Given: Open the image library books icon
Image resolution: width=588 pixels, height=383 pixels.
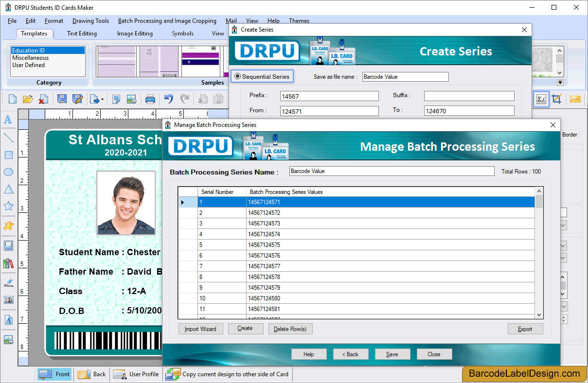Looking at the screenshot, I should tap(8, 263).
